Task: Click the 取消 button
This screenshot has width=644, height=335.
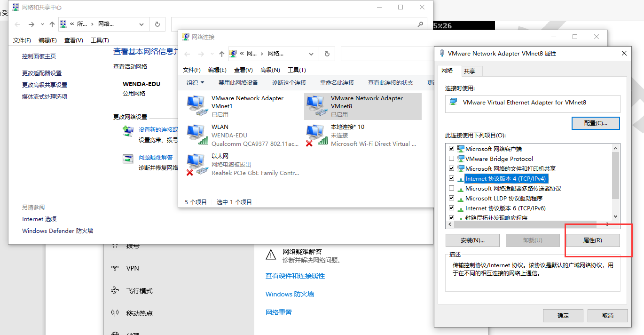Action: pyautogui.click(x=607, y=316)
